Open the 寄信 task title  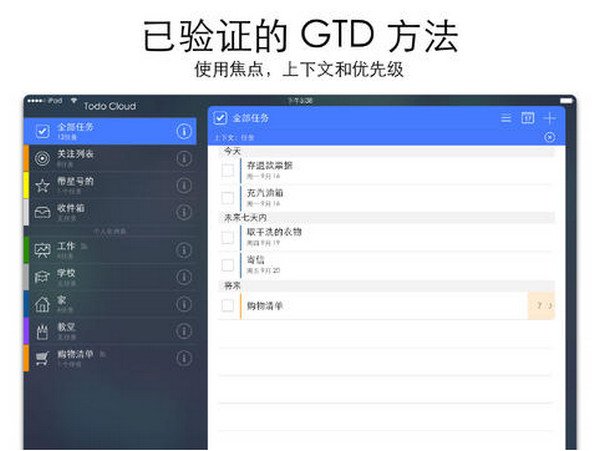tap(256, 260)
